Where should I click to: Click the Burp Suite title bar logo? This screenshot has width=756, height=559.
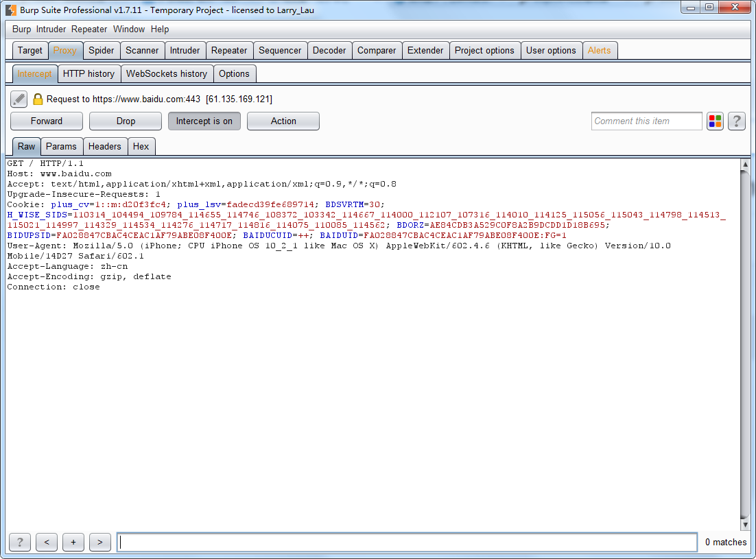10,10
